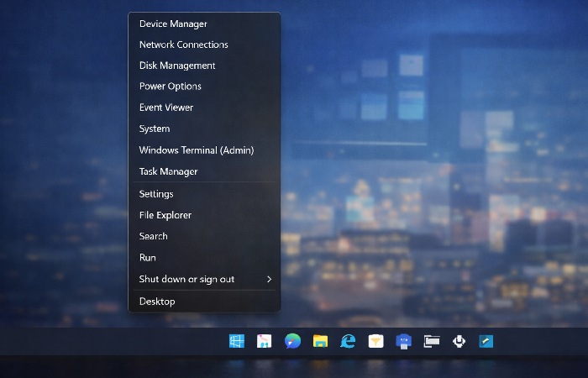This screenshot has height=378, width=588.
Task: Select the System menu entry
Action: click(x=204, y=129)
